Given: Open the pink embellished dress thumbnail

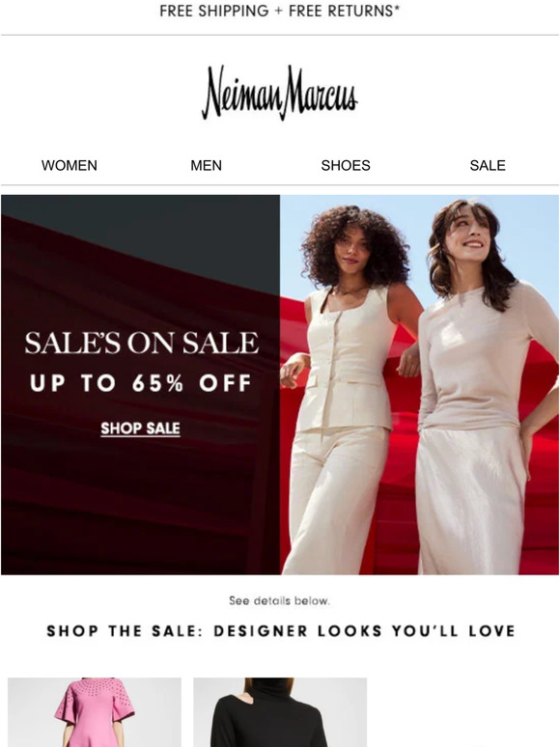Looking at the screenshot, I should [x=95, y=712].
